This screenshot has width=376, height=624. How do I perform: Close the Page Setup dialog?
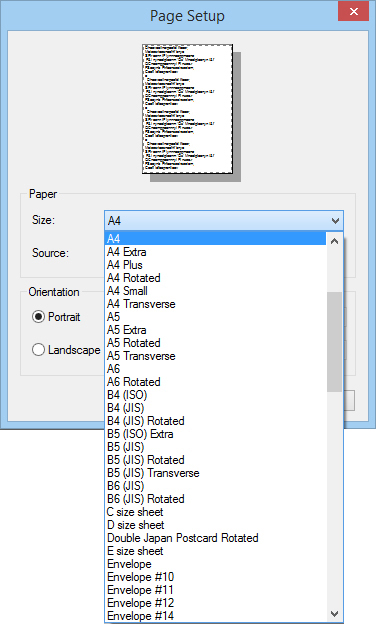354,11
